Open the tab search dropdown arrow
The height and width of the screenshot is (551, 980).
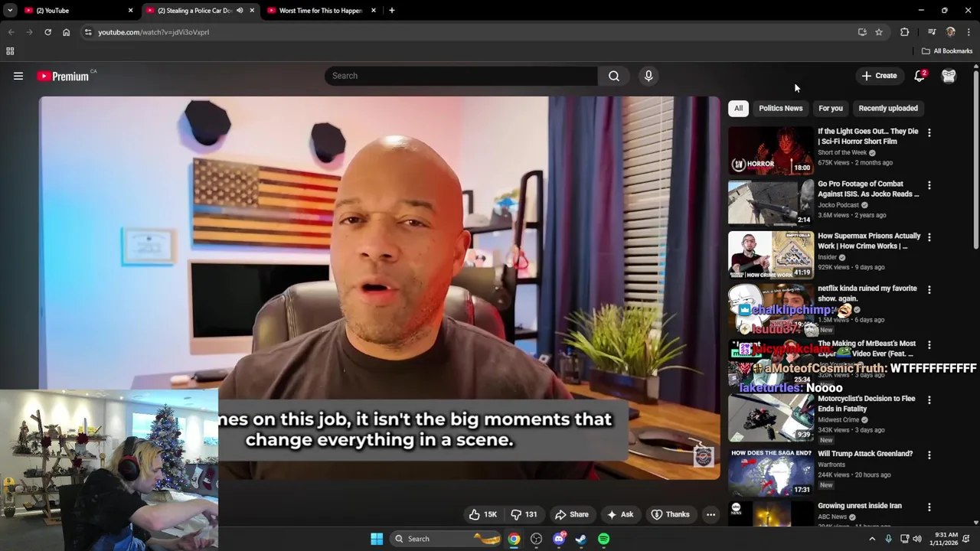pyautogui.click(x=10, y=11)
